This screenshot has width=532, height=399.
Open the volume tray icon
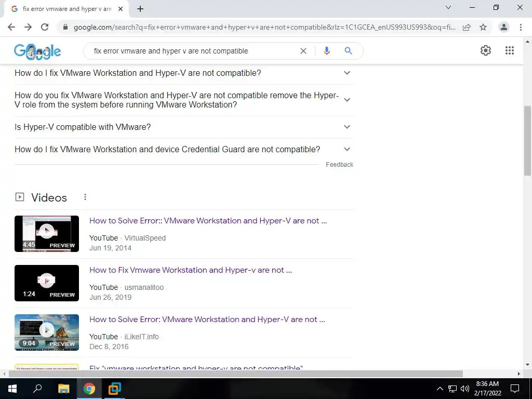(465, 389)
